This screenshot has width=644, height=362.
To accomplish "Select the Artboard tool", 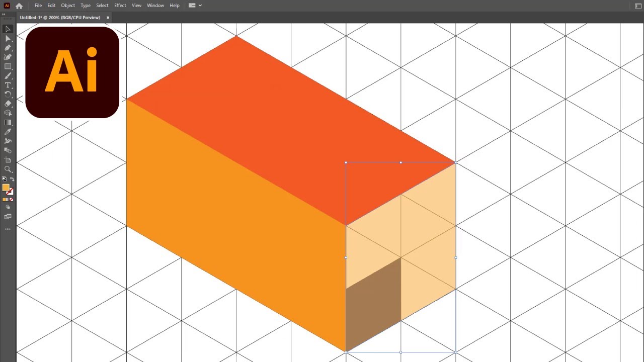I will [x=8, y=160].
